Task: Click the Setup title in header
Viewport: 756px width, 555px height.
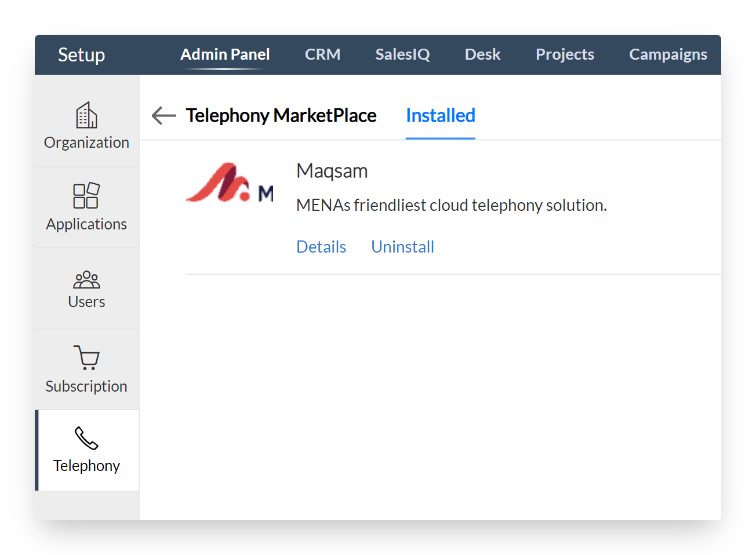Action: click(x=81, y=55)
